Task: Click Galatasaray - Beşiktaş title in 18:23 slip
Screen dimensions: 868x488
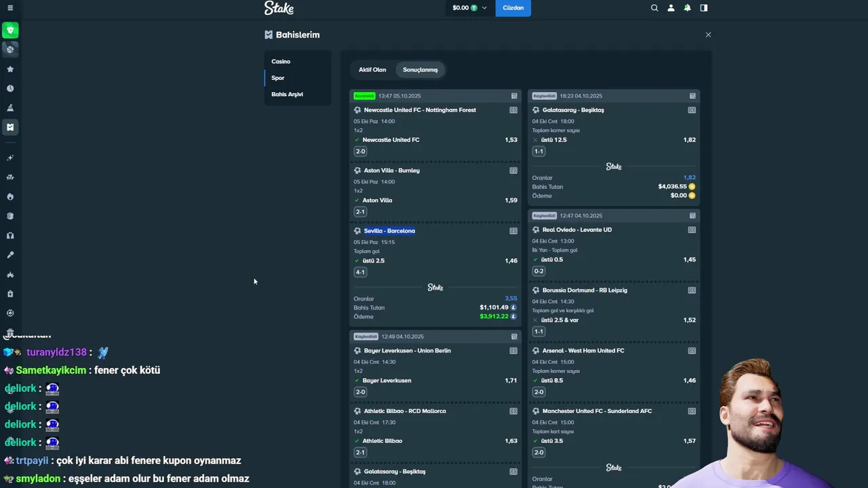Action: point(573,110)
